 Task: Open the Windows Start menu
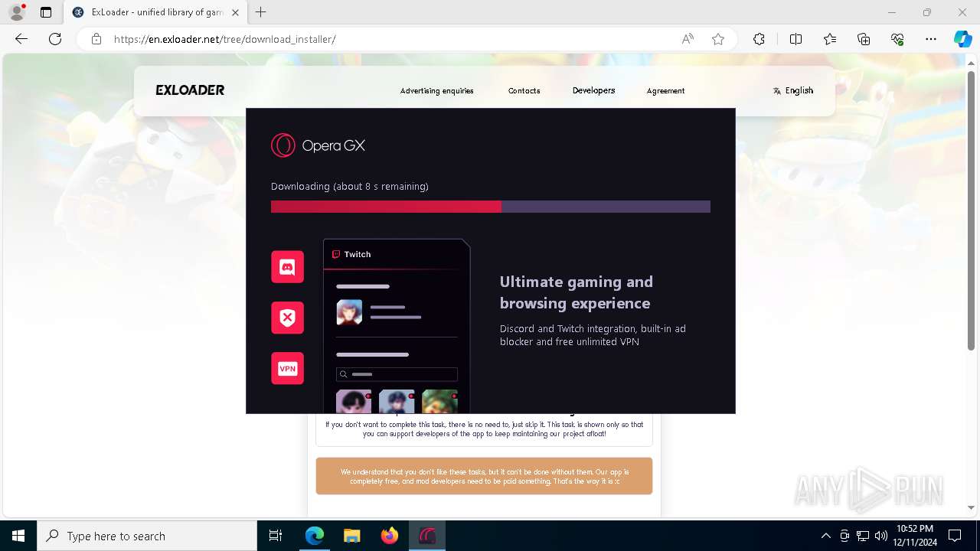tap(18, 536)
